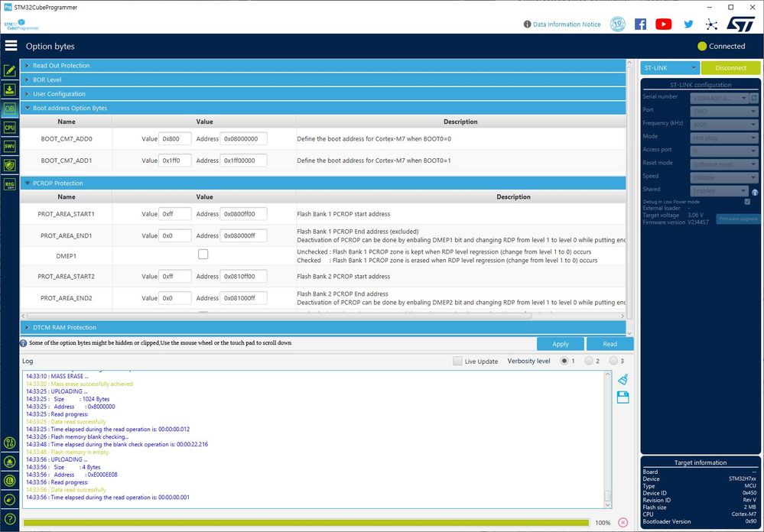Select verbosity level 1 radio button

[x=564, y=361]
